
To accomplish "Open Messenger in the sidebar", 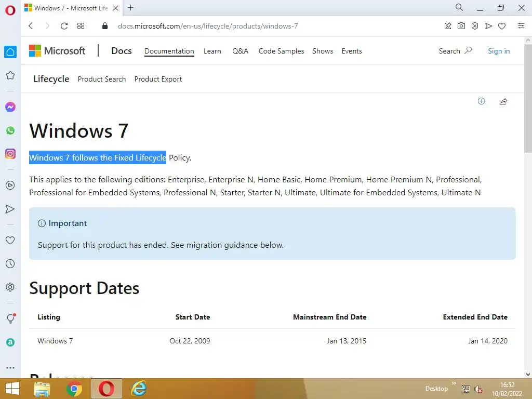I will pos(10,107).
